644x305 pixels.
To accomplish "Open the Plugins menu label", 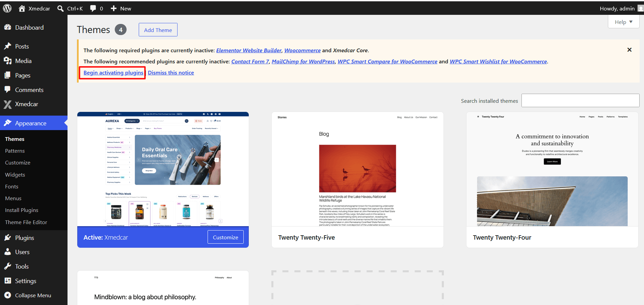I will coord(25,238).
